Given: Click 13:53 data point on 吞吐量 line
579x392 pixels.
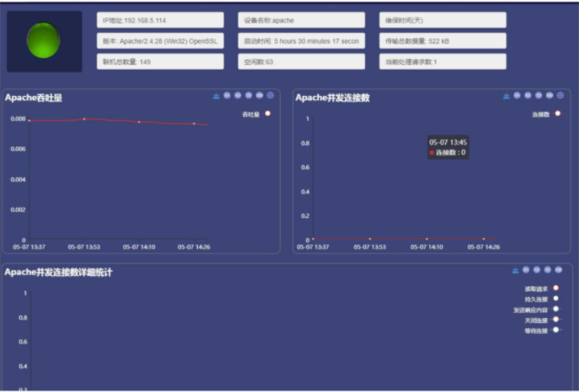Looking at the screenshot, I should tap(84, 119).
